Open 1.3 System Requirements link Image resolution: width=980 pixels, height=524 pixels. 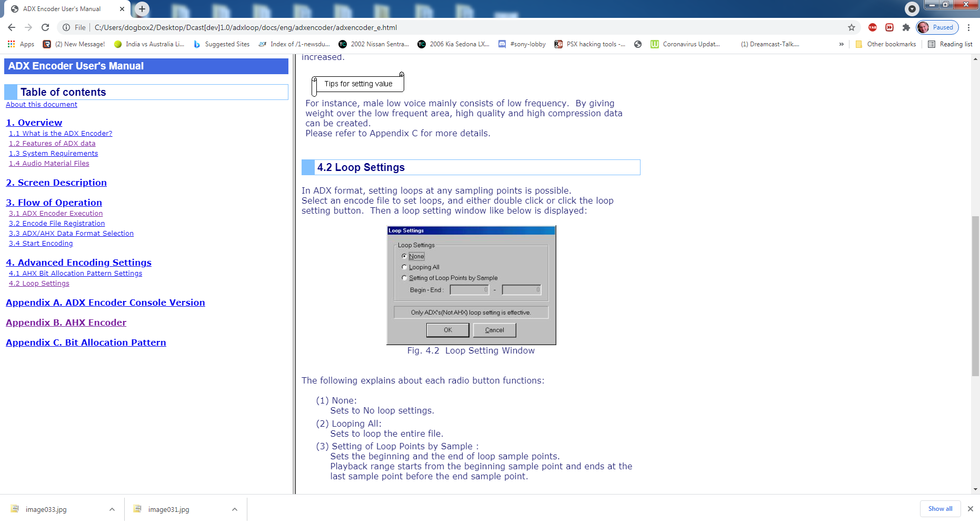coord(53,154)
